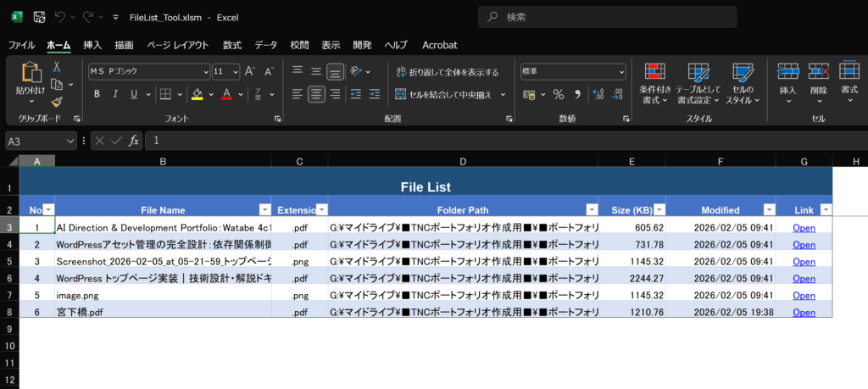The height and width of the screenshot is (389, 868).
Task: Open 条件付き書式 conditional formatting
Action: 654,82
